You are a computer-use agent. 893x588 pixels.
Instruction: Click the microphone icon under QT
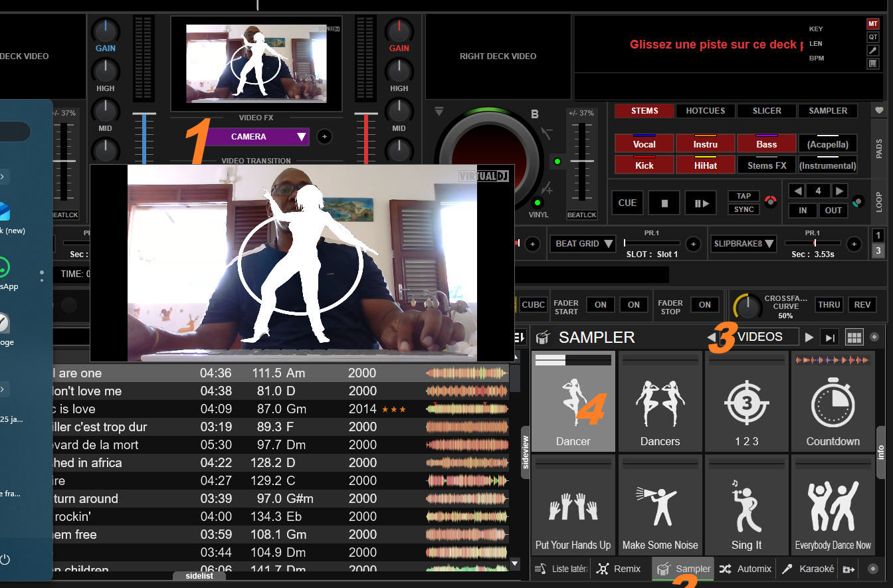click(873, 50)
